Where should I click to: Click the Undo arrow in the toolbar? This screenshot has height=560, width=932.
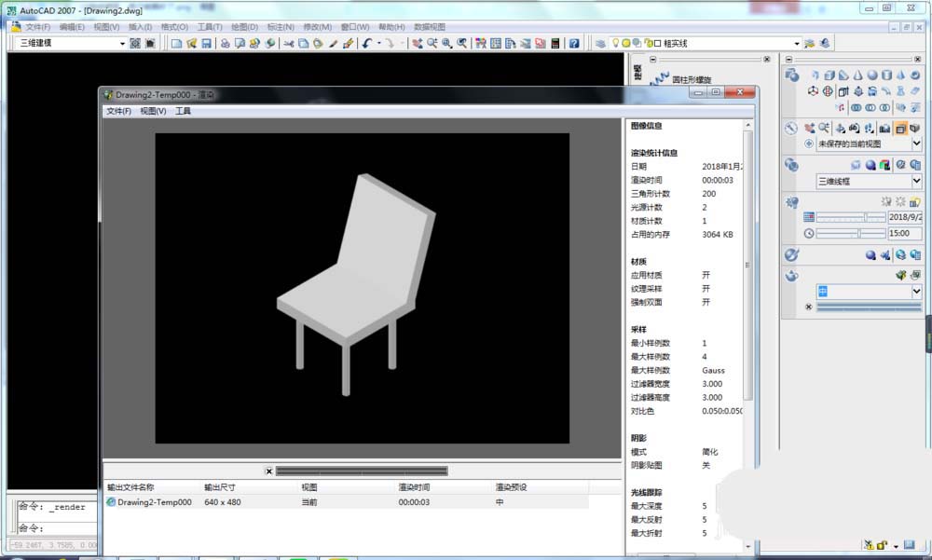(x=366, y=44)
